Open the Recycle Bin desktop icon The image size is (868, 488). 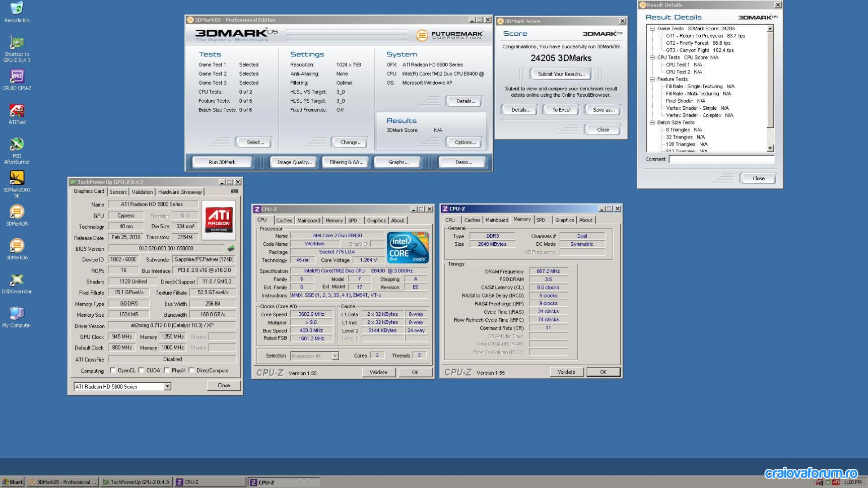(x=17, y=12)
